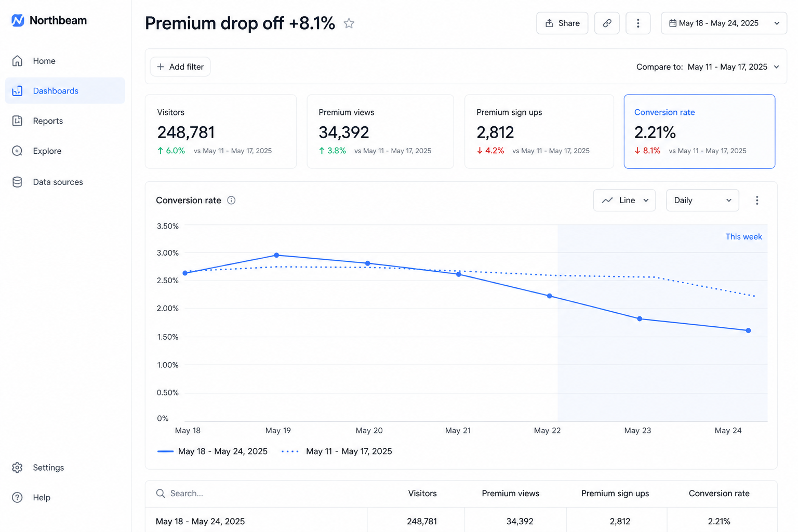The image size is (798, 532).
Task: Click the May 18 - May 24, 2025 table row
Action: (x=461, y=520)
